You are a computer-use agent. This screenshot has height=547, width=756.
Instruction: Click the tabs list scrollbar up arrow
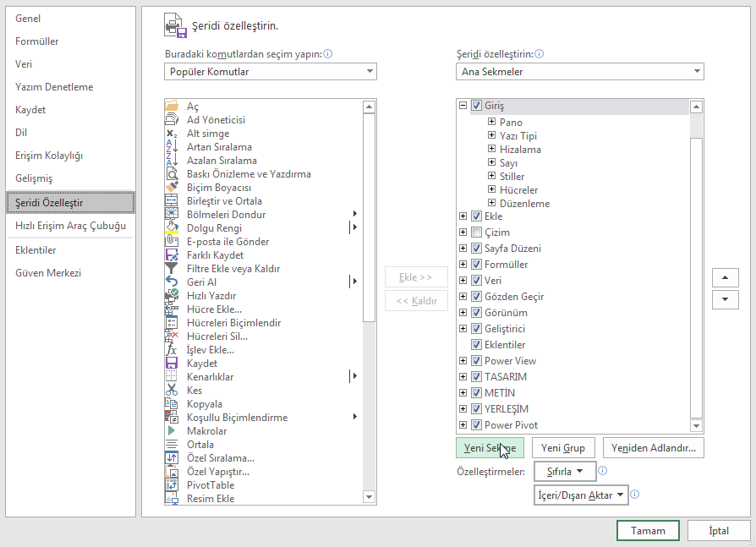(696, 107)
